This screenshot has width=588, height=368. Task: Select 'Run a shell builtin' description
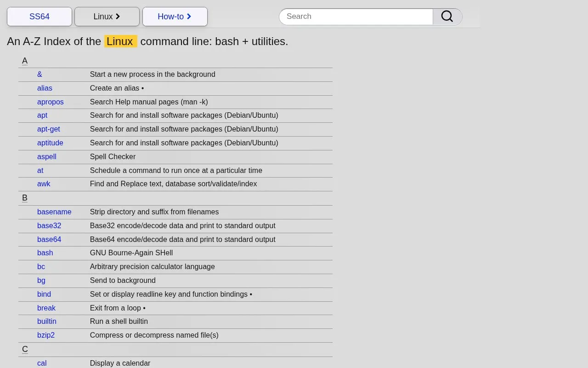tap(119, 322)
